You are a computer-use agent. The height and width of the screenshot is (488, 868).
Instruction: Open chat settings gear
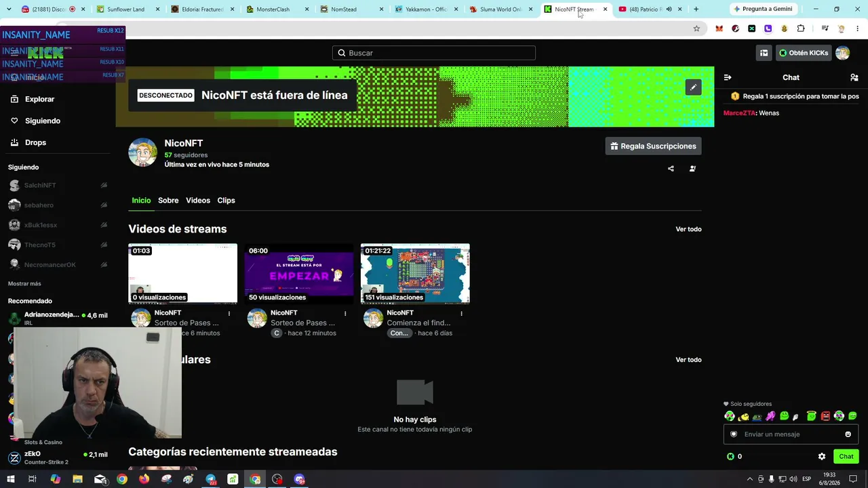point(822,457)
